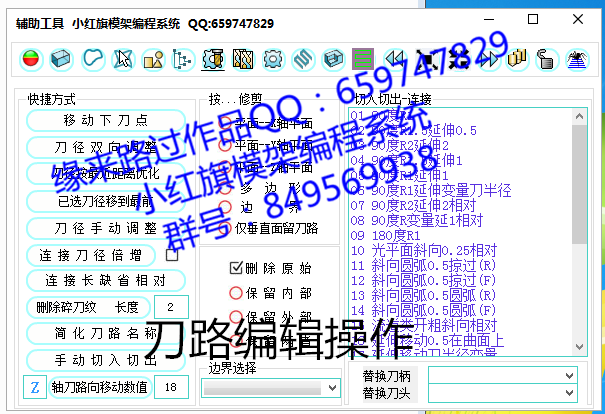Screen dimensions: 605x414
Task: Expand the 替换刀柄 combo box
Action: click(x=503, y=375)
